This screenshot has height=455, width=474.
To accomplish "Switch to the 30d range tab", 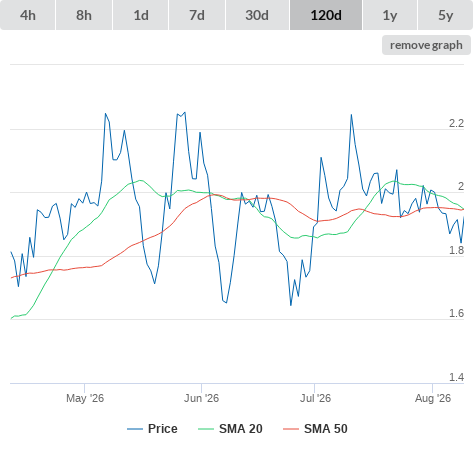I will click(257, 15).
